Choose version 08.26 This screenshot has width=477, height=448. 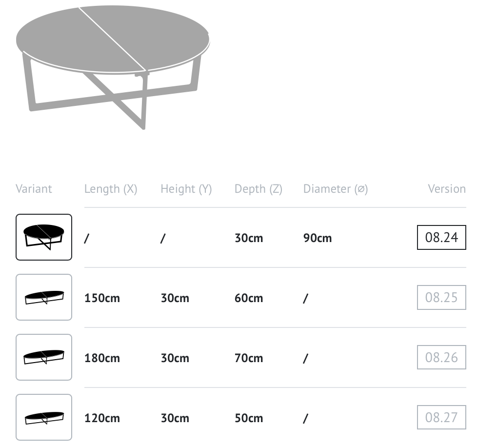441,357
